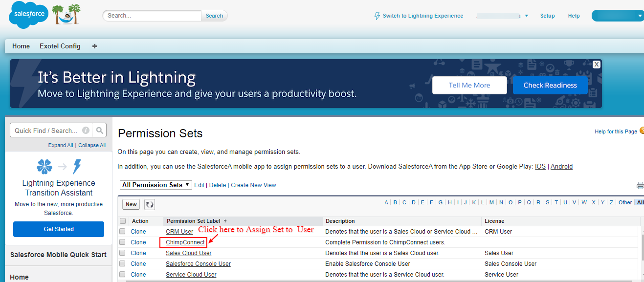Click into the top Search field
This screenshot has width=644, height=282.
pos(152,16)
